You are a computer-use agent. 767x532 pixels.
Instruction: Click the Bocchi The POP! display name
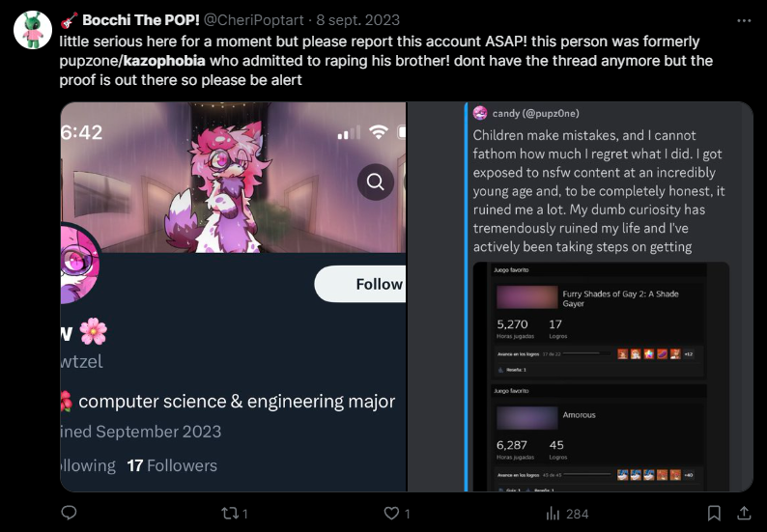coord(141,19)
